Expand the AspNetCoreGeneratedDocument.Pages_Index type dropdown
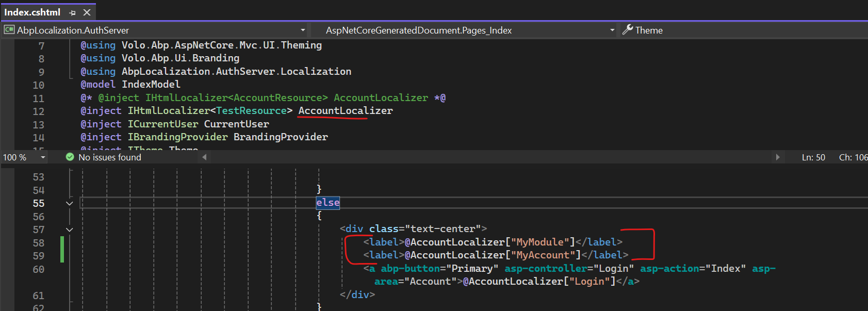The height and width of the screenshot is (311, 868). pos(612,30)
